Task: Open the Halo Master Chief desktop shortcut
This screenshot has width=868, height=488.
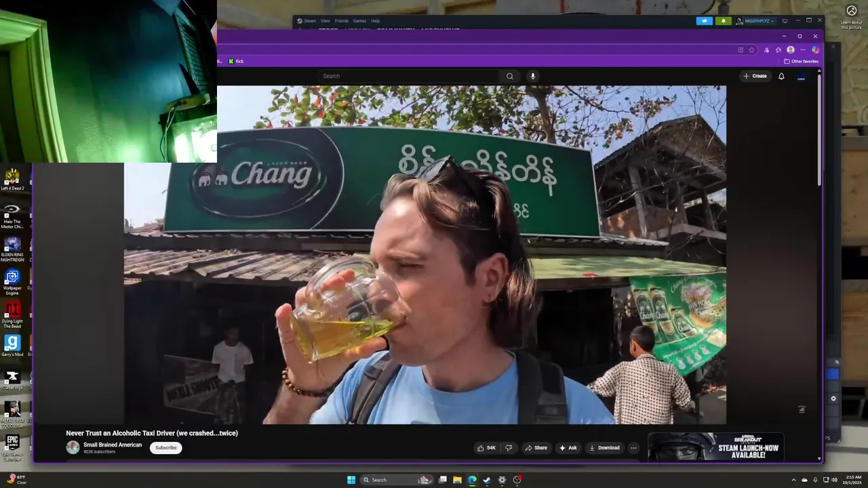Action: 12,217
